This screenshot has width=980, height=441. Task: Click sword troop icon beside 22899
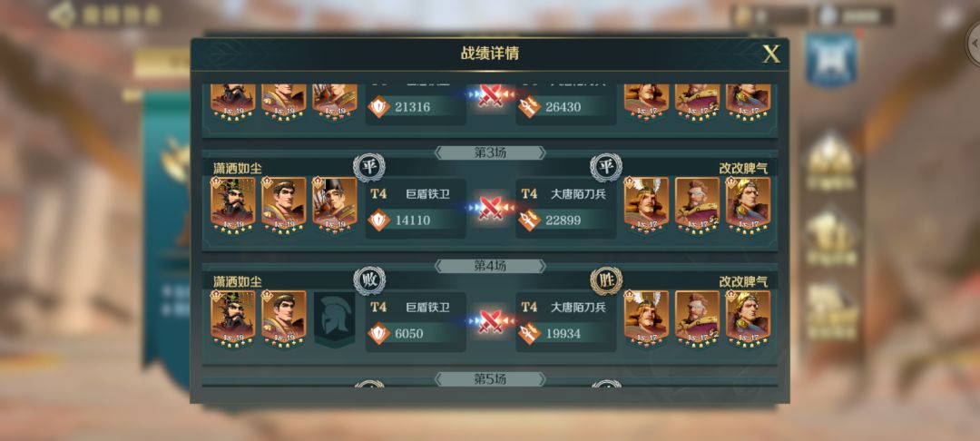point(529,220)
